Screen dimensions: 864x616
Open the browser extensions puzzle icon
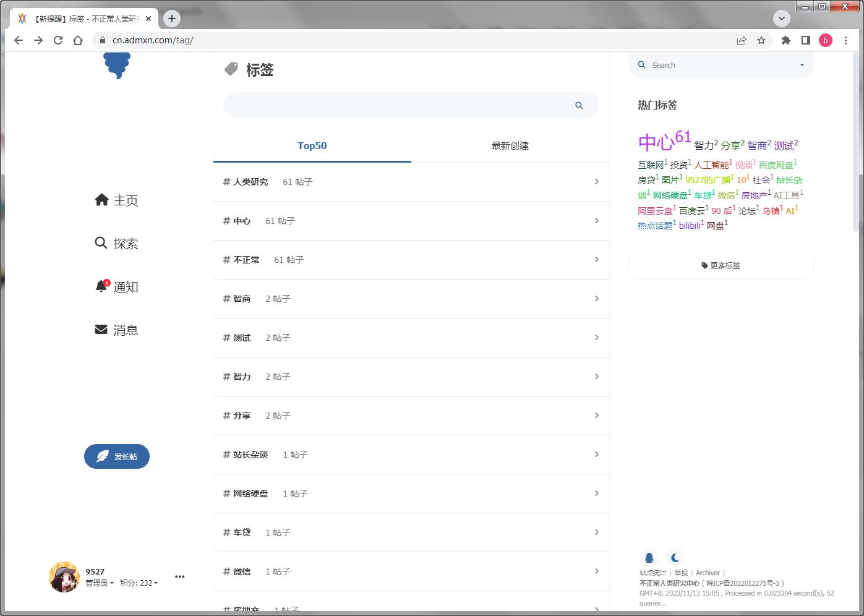point(786,40)
